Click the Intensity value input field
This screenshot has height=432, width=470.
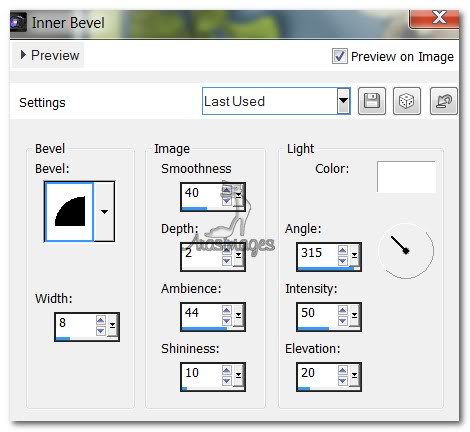tap(318, 315)
